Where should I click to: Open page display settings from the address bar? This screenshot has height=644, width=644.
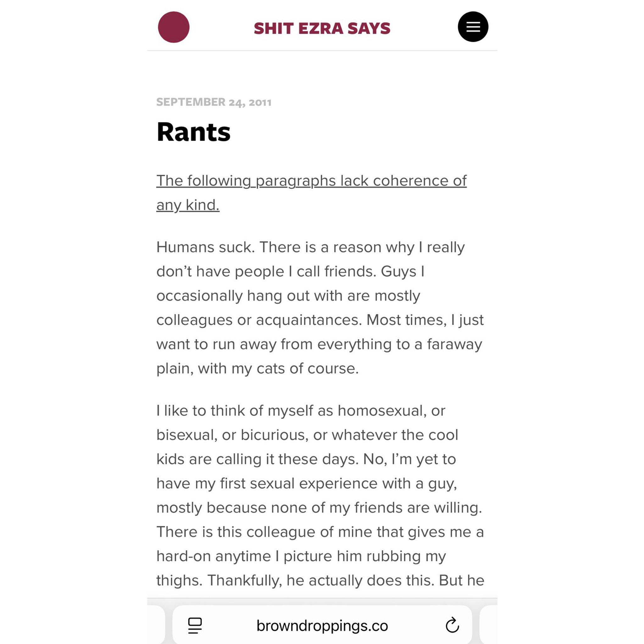pos(195,625)
